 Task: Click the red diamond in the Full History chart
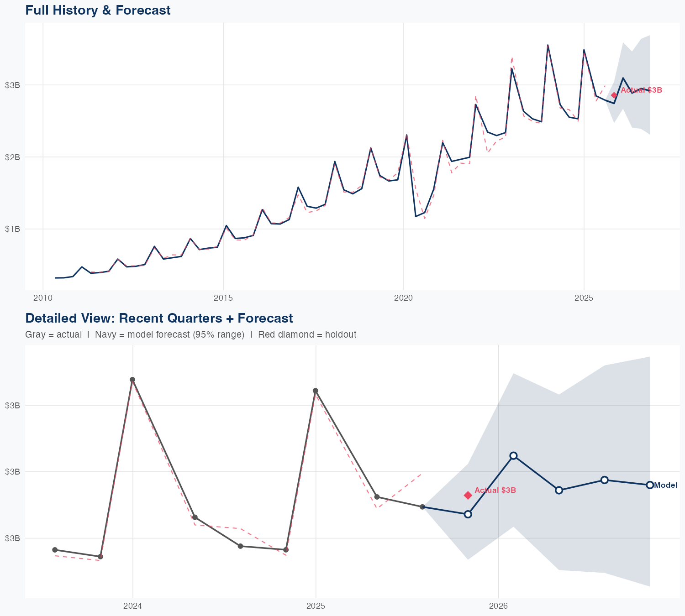[614, 95]
